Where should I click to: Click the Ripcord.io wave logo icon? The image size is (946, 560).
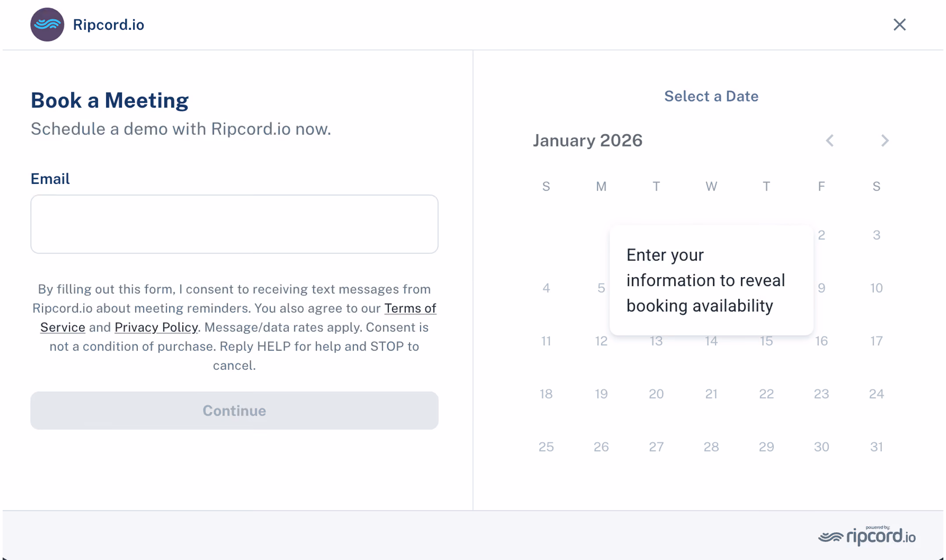tap(47, 25)
